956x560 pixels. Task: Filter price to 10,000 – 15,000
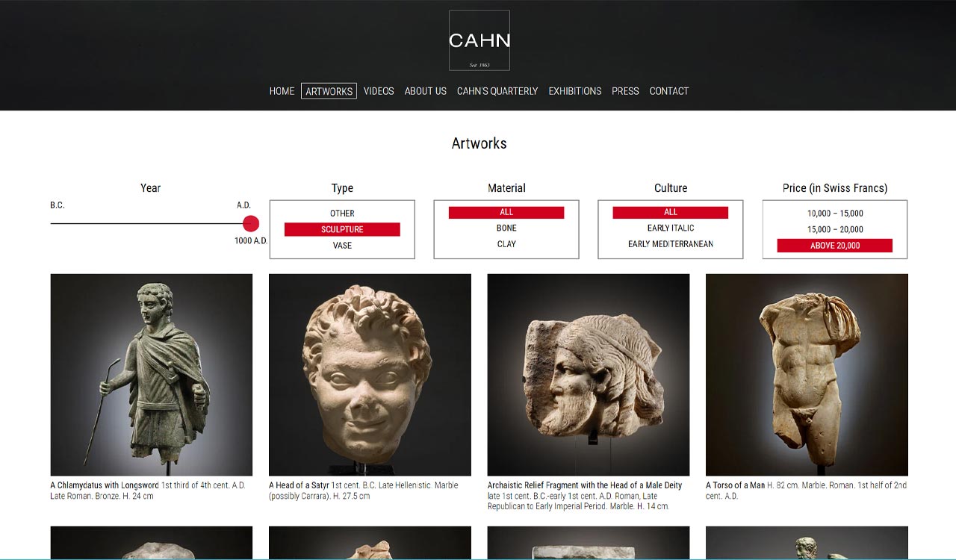coord(835,214)
